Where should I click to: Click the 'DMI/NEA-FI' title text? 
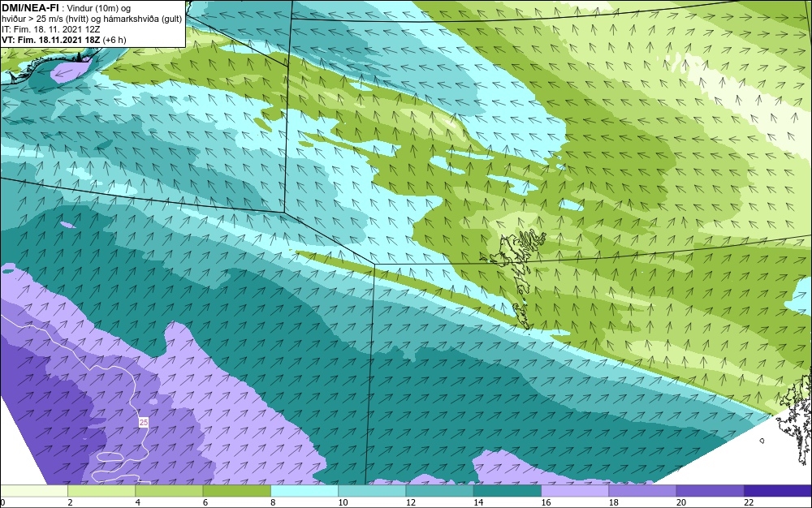pyautogui.click(x=30, y=7)
